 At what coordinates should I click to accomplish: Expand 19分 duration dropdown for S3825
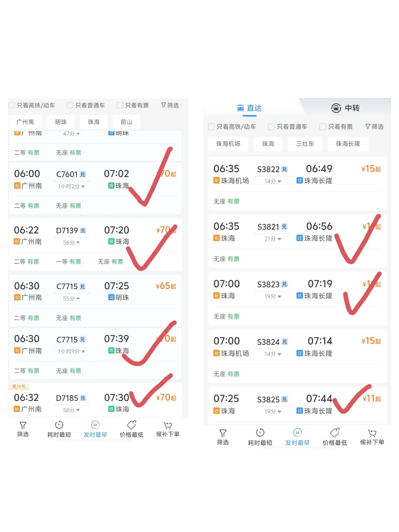pos(272,411)
